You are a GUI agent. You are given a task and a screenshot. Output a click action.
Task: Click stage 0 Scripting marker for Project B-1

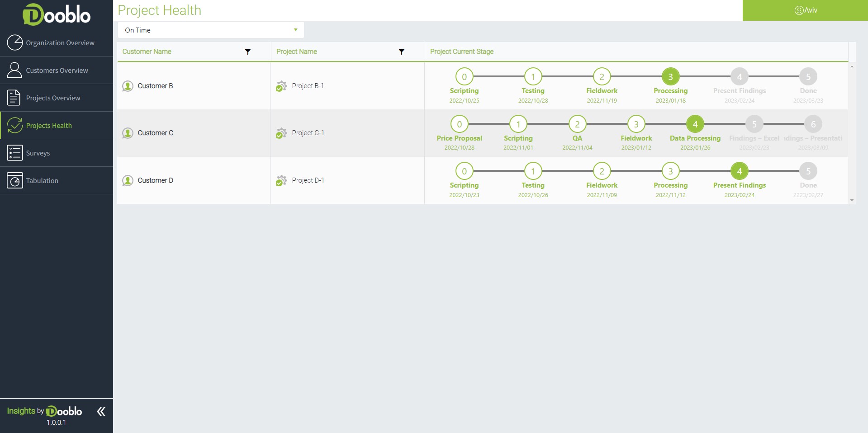pos(464,77)
